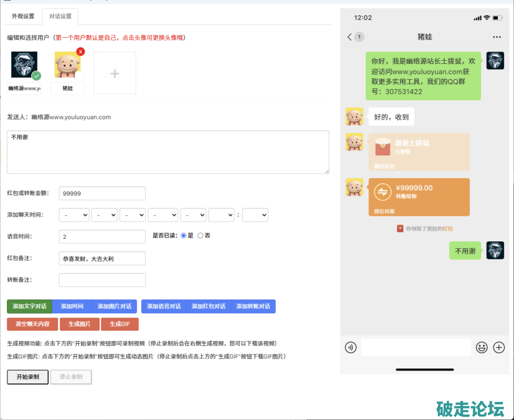Switch to the 对话设置 tab
514x420 pixels.
tap(60, 16)
